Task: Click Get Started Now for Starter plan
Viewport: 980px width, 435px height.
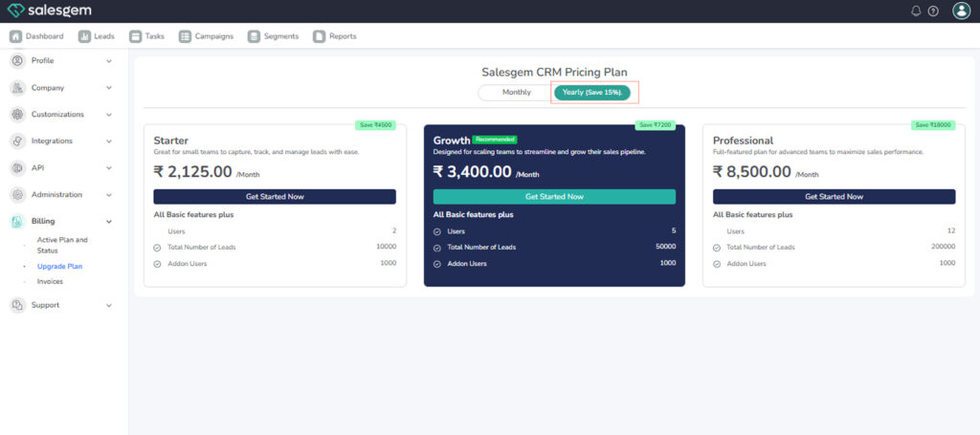Action: [274, 196]
